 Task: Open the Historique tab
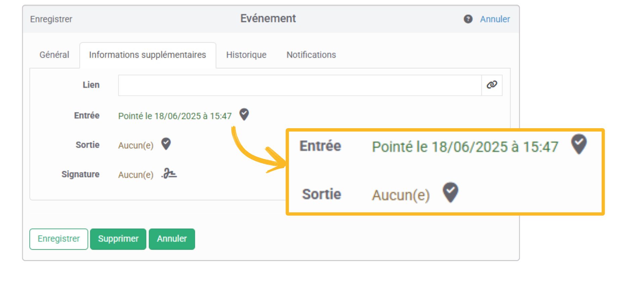[246, 55]
